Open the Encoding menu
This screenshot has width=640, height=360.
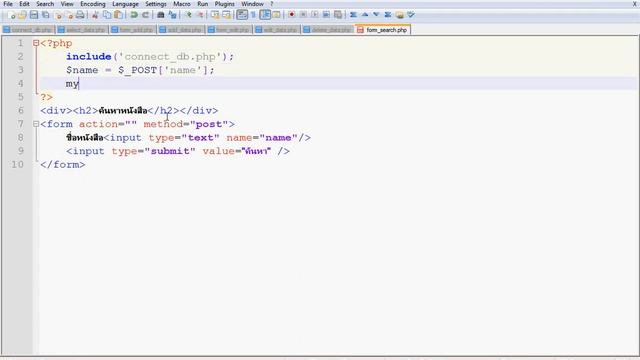[93, 4]
